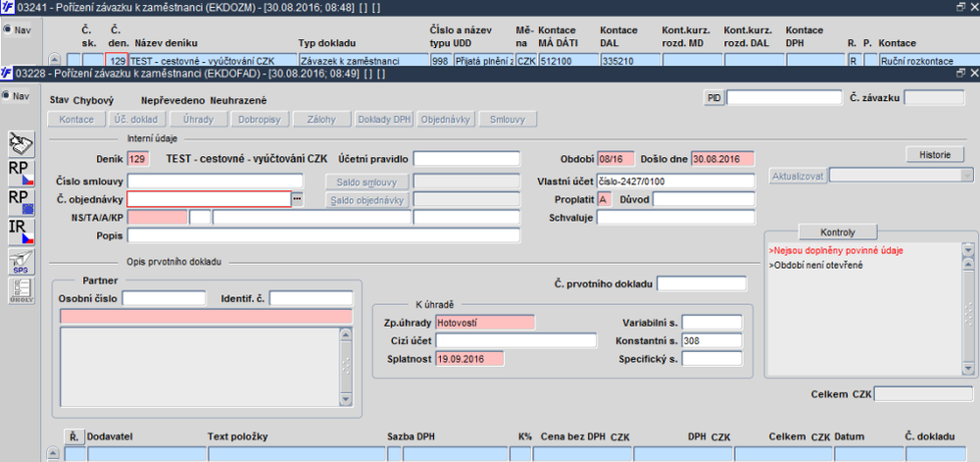Open the Zálohy button
The width and height of the screenshot is (980, 462).
click(x=321, y=120)
